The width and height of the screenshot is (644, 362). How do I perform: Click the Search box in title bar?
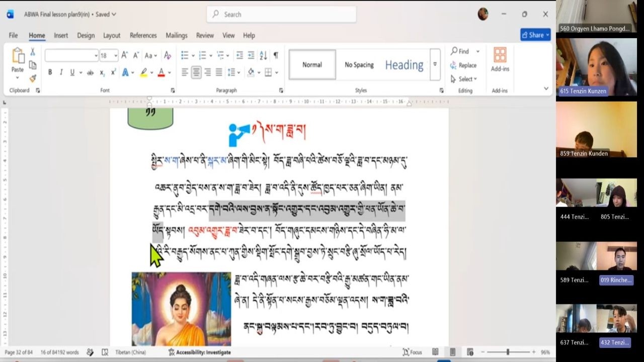coord(281,15)
